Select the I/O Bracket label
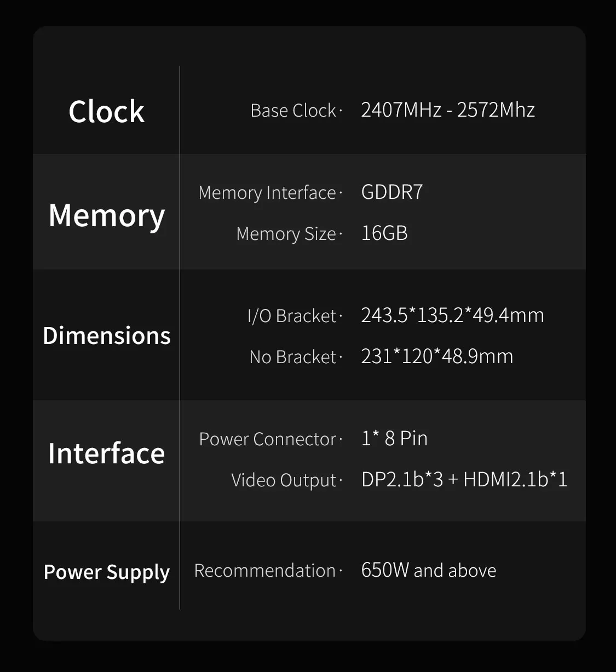 coord(292,316)
